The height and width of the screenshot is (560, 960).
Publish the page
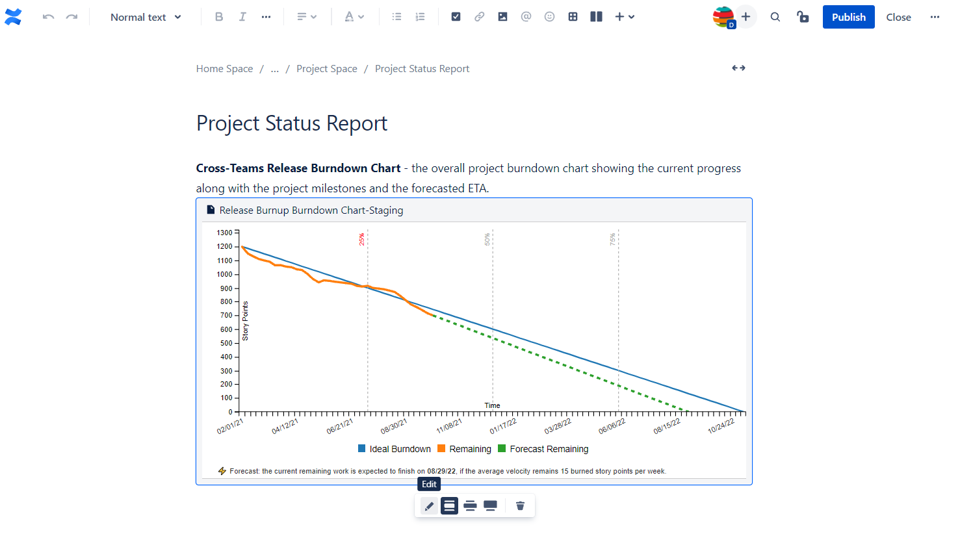(x=848, y=17)
